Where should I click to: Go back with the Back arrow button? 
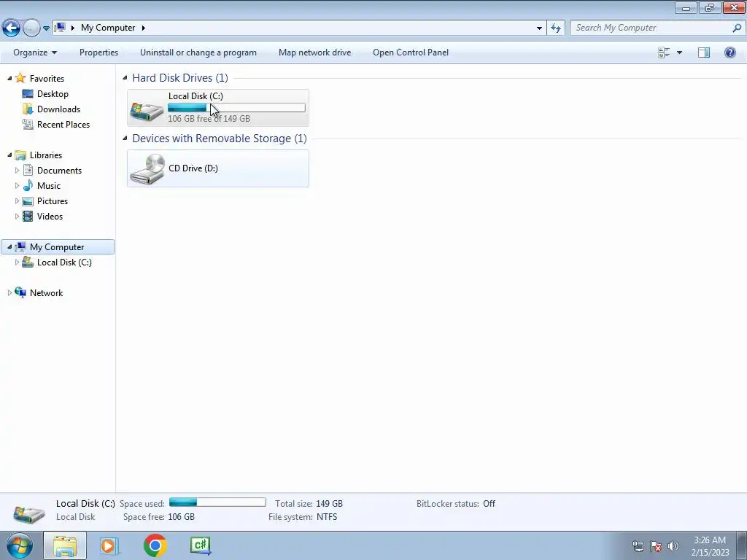point(12,28)
